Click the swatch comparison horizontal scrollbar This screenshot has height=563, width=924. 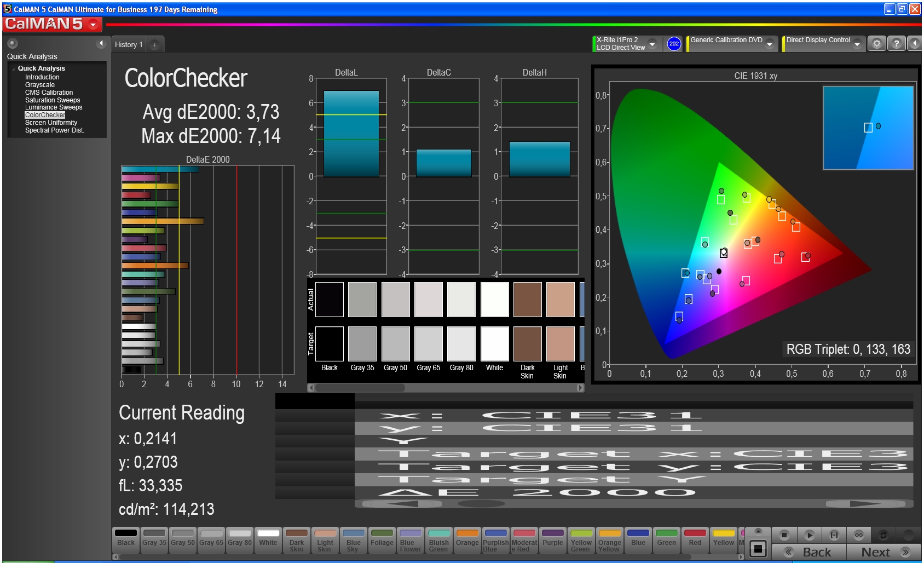pos(446,388)
